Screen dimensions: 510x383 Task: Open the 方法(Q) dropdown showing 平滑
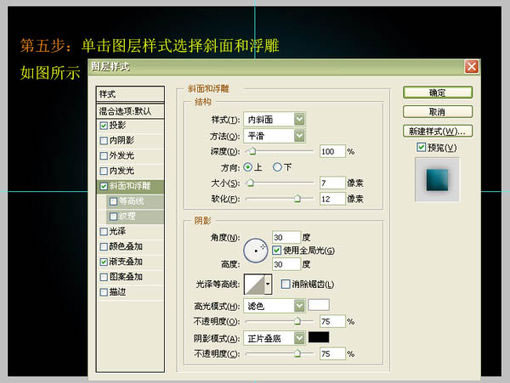[x=274, y=136]
